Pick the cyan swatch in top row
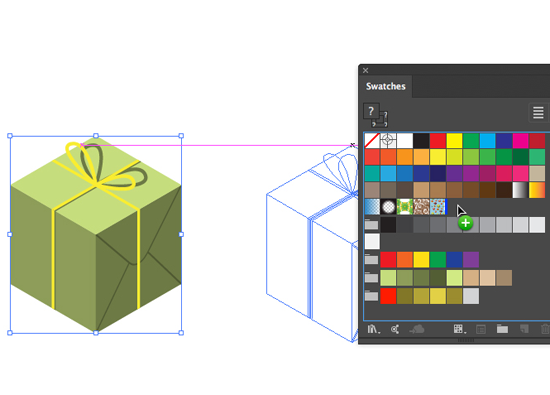Screen dimensions: 550x395 click(x=488, y=140)
